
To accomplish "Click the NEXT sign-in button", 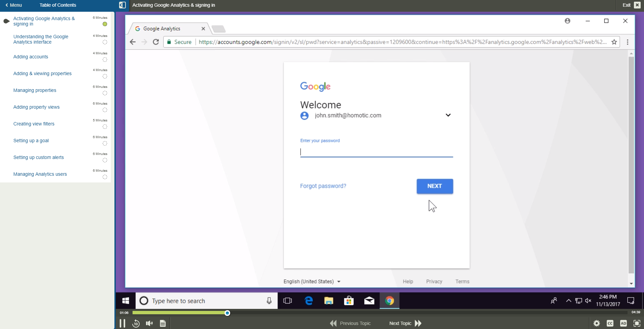I will click(435, 186).
